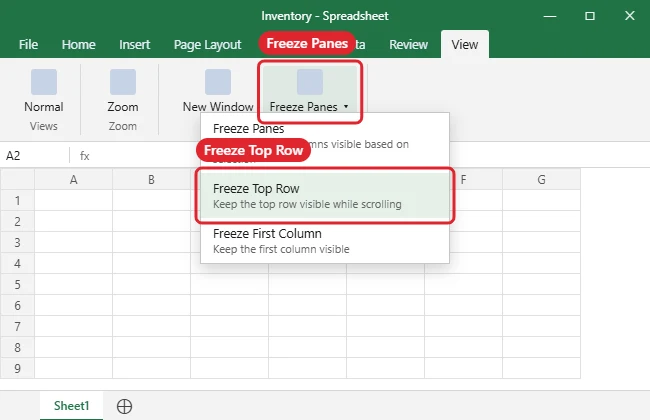Add a new sheet with plus icon

(x=124, y=406)
